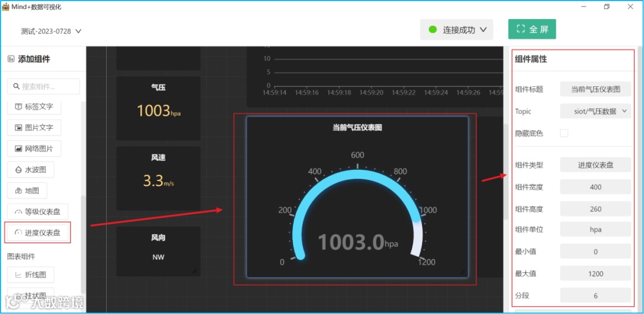Select the 当前气压仪表图 gauge widget title
Screen dimensions: 644x314
click(x=357, y=128)
